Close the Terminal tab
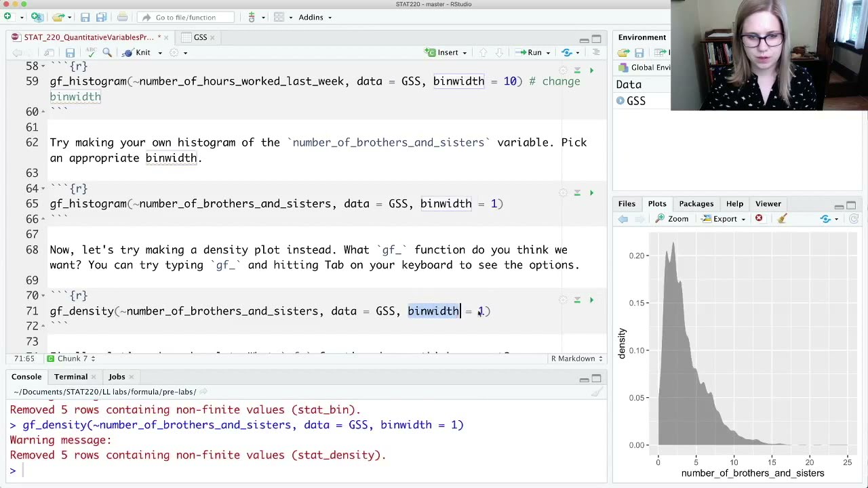 coord(93,377)
